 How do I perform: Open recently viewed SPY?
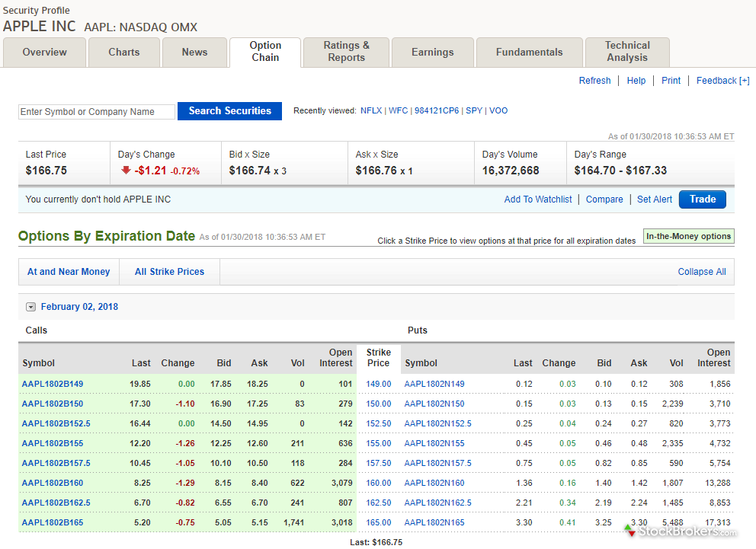pyautogui.click(x=474, y=110)
